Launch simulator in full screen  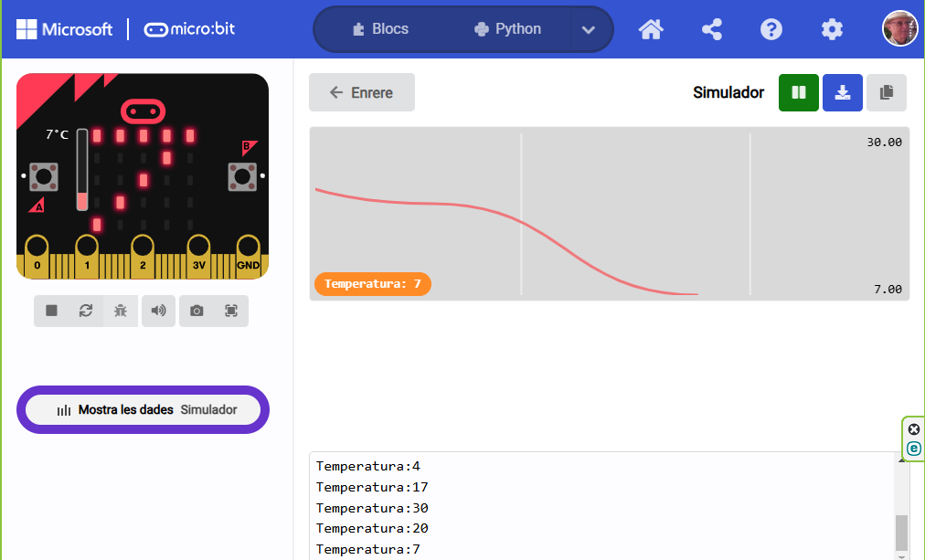(x=231, y=311)
